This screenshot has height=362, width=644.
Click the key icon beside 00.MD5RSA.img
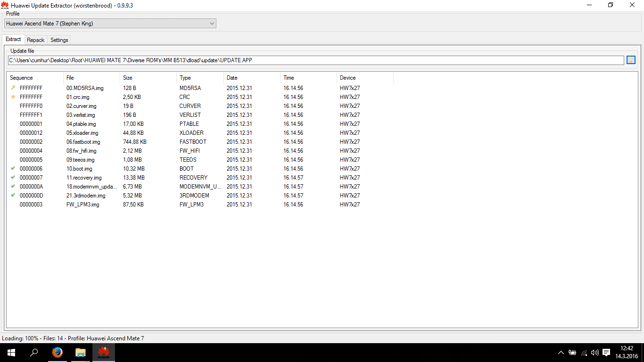pyautogui.click(x=13, y=88)
